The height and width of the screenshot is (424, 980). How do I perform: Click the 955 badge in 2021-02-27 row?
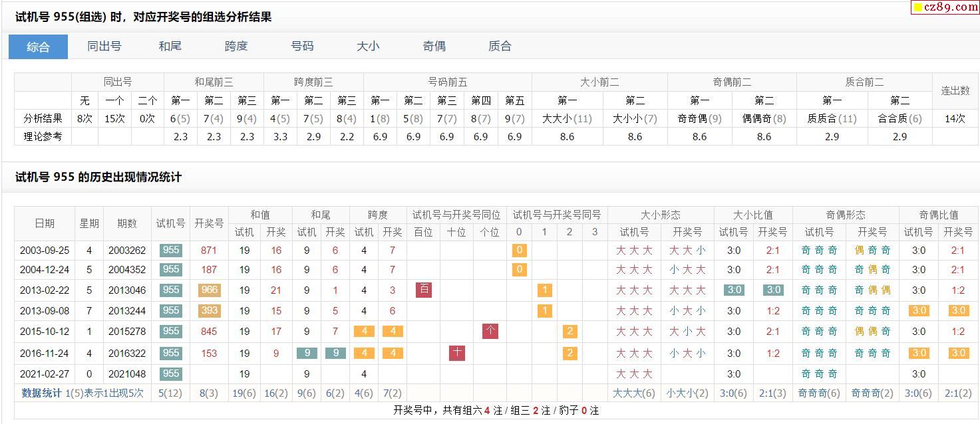pyautogui.click(x=171, y=373)
